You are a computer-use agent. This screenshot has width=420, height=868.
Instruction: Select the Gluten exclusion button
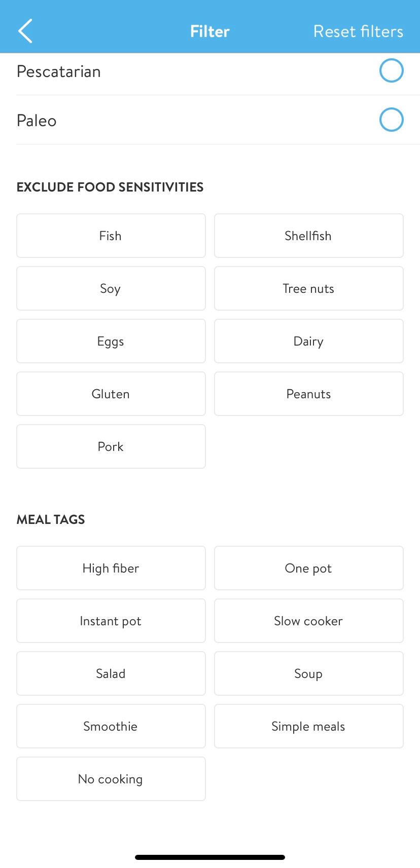point(111,394)
